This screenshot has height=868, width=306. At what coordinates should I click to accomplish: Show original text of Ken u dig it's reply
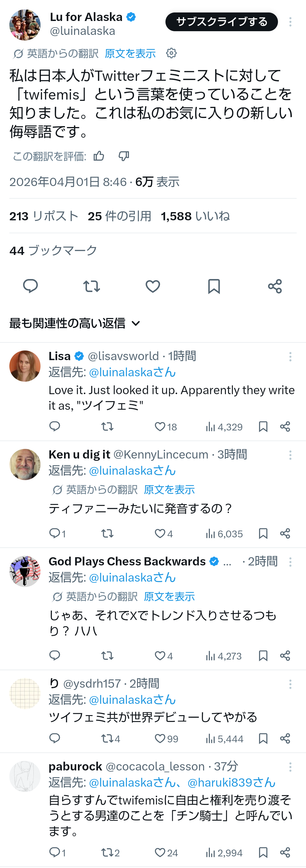click(169, 490)
